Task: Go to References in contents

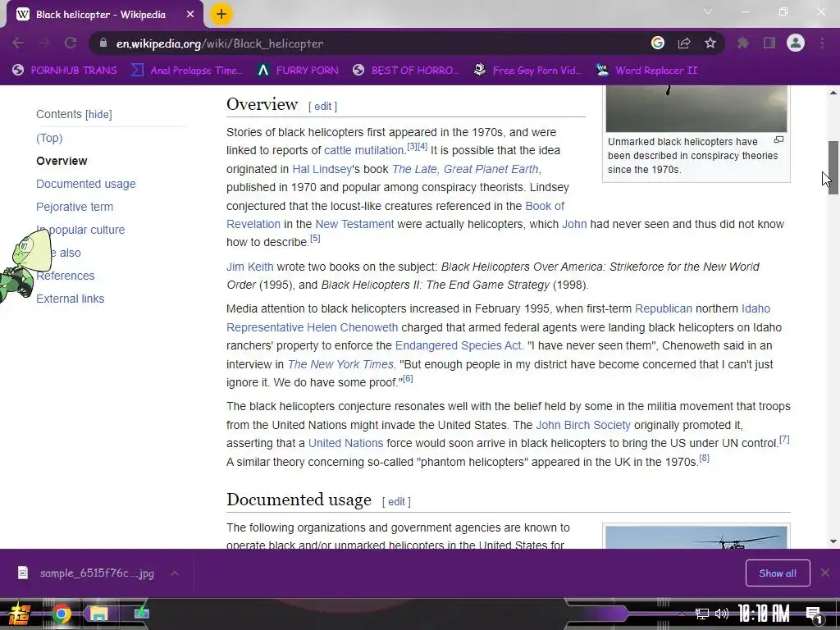Action: point(66,276)
